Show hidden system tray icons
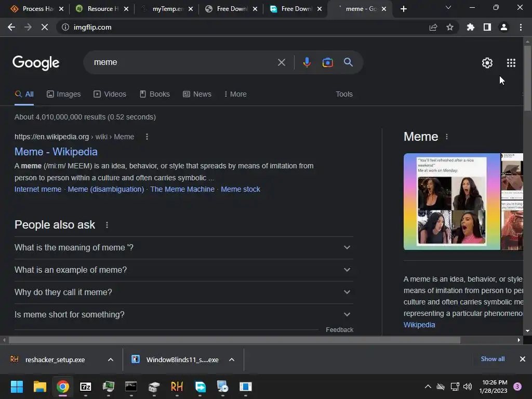Image resolution: width=532 pixels, height=399 pixels. coord(428,387)
